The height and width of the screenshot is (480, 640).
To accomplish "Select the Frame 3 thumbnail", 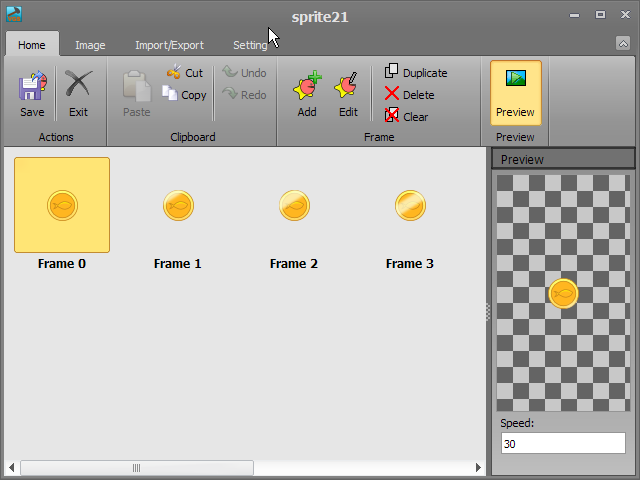I will tap(410, 206).
